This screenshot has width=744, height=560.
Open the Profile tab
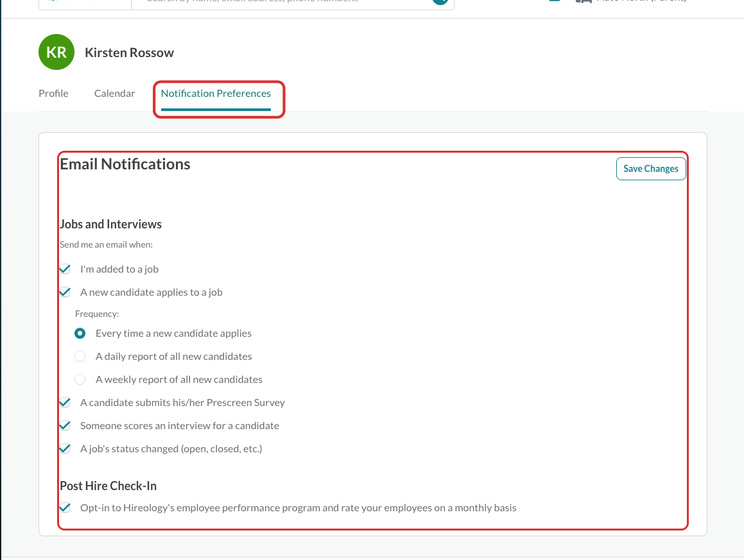pyautogui.click(x=53, y=94)
